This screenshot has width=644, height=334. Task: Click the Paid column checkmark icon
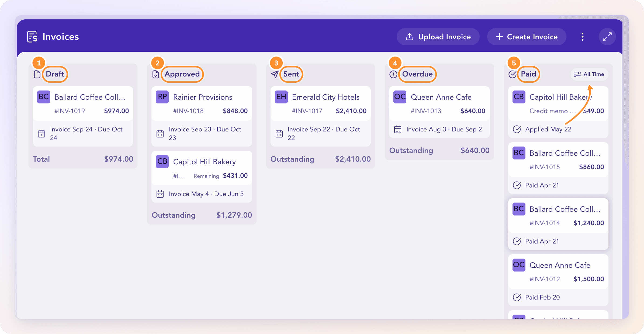click(513, 74)
